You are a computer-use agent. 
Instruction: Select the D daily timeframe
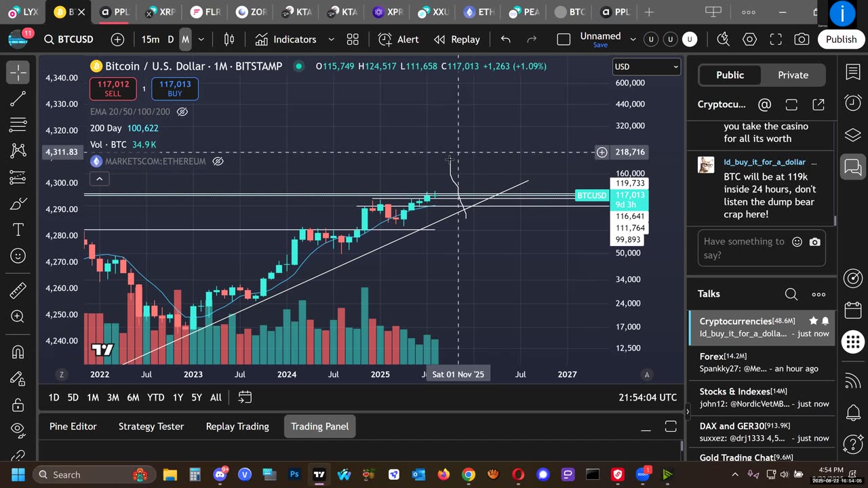[171, 39]
